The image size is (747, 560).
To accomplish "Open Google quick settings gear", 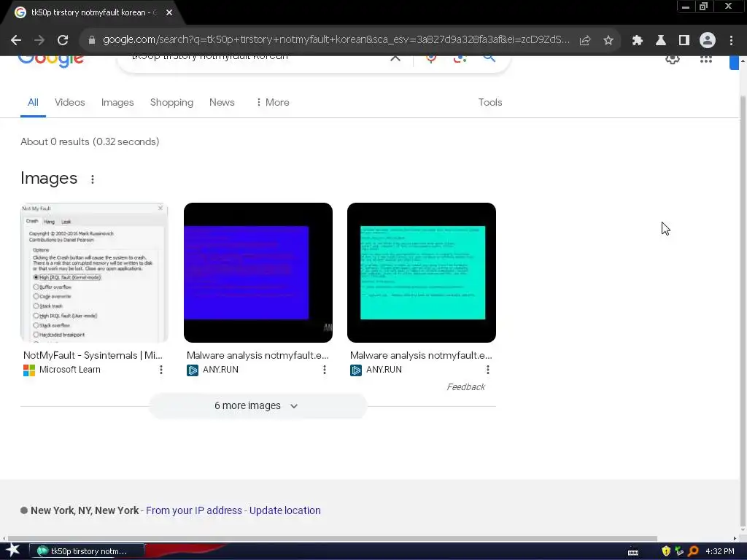I will [672, 60].
